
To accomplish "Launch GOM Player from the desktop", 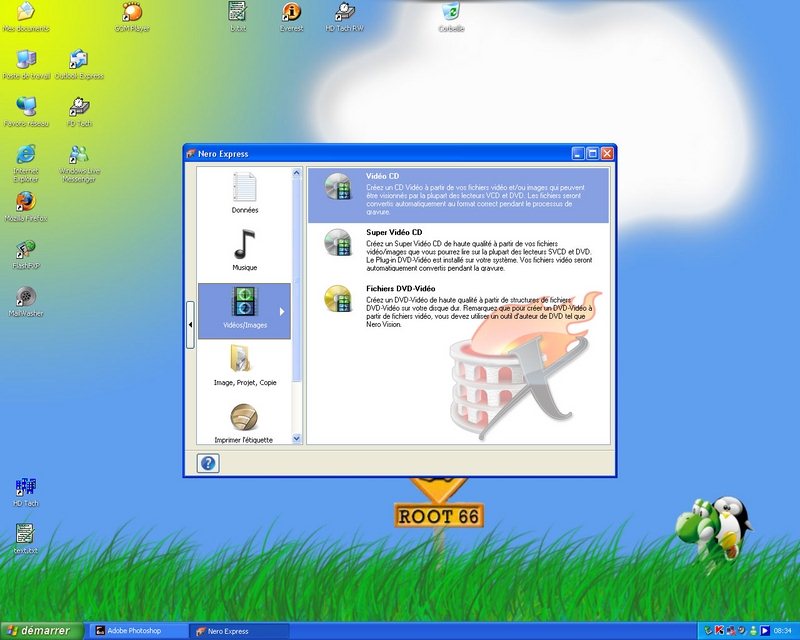I will [132, 17].
